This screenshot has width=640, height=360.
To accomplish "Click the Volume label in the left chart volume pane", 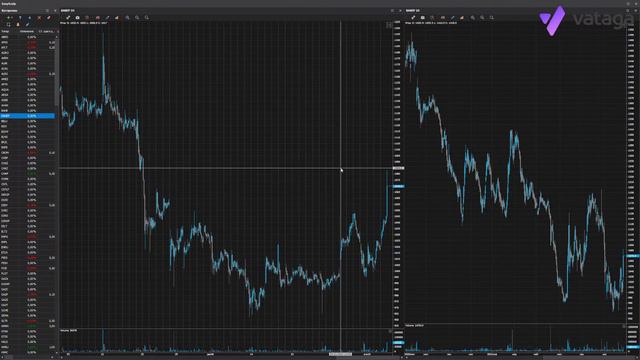I will 68,330.
